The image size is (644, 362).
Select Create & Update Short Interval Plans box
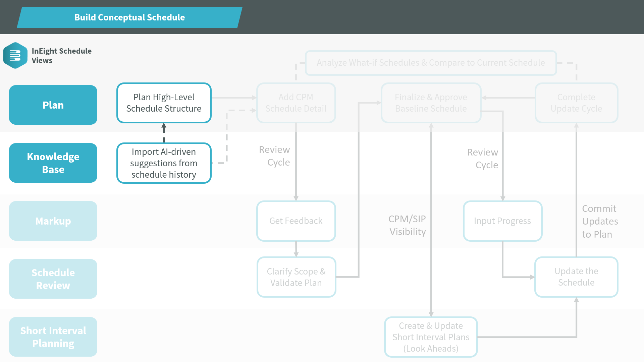pos(431,337)
